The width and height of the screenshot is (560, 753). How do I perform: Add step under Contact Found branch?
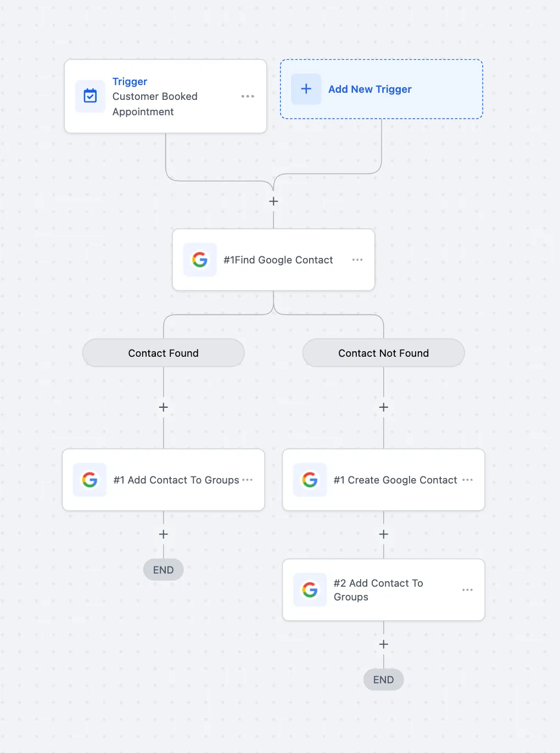164,407
